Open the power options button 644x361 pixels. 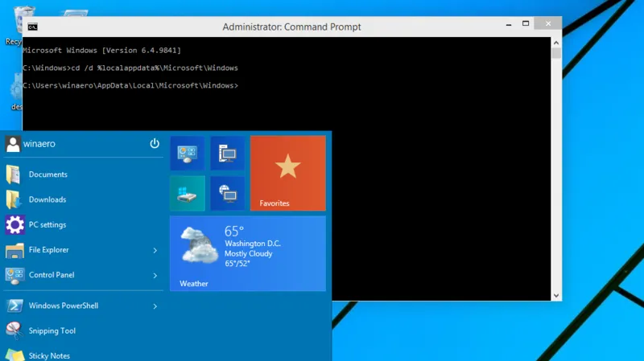[155, 143]
